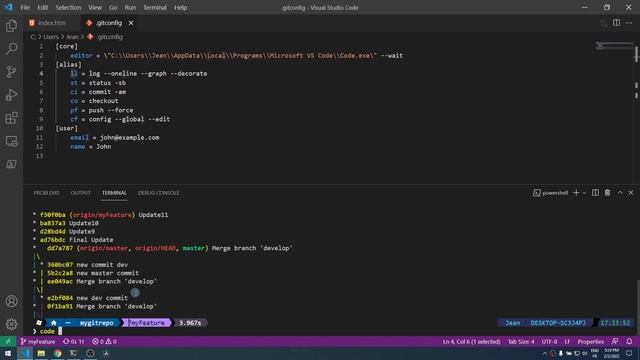Open errors and warnings status item
Screen dimensions: 640x360
tap(104, 342)
